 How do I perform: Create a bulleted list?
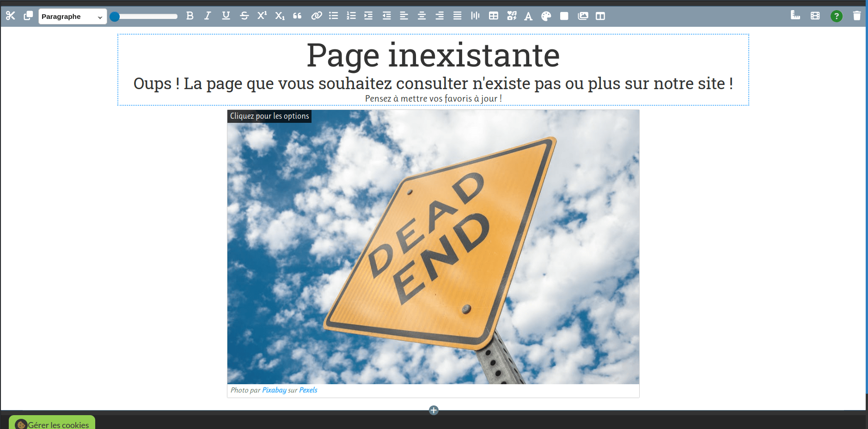[333, 16]
